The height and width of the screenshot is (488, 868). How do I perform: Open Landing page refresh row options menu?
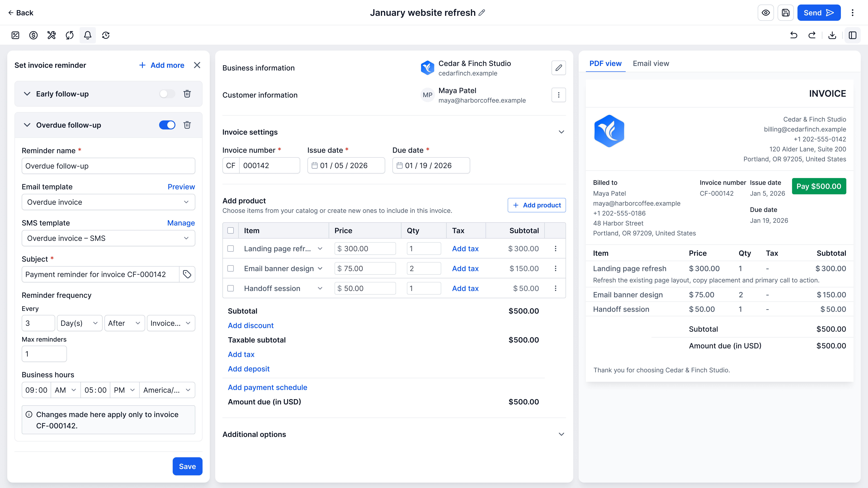point(556,249)
